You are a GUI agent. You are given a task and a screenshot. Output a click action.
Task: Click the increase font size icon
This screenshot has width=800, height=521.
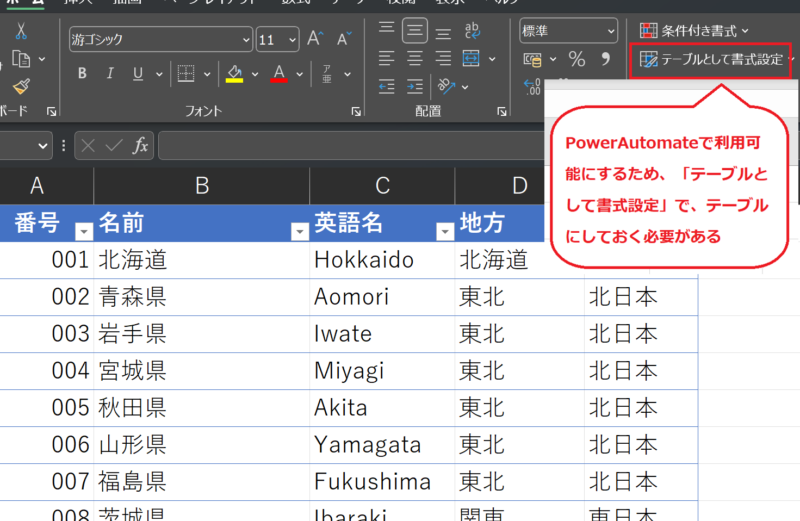[315, 39]
